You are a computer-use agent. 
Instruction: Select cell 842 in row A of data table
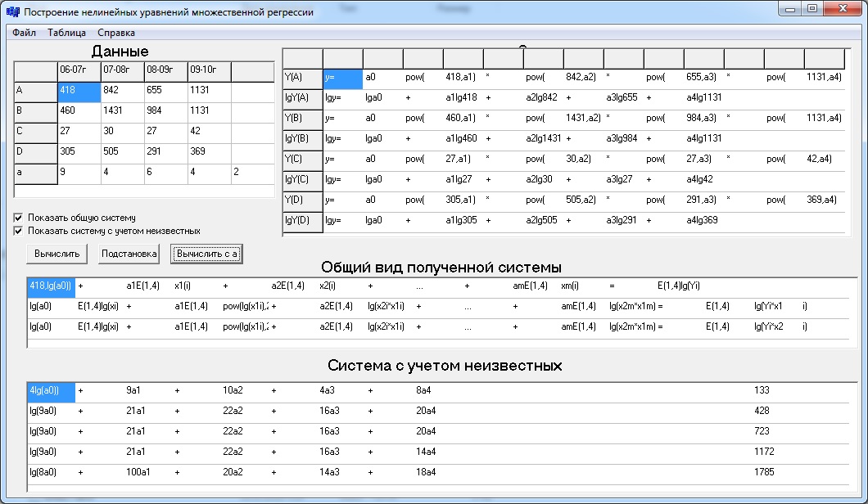[122, 92]
